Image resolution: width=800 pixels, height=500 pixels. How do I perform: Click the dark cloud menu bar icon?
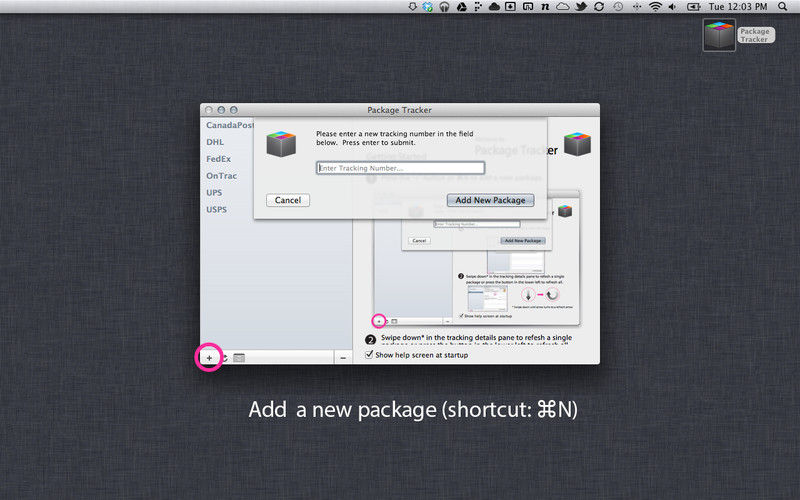coord(494,7)
